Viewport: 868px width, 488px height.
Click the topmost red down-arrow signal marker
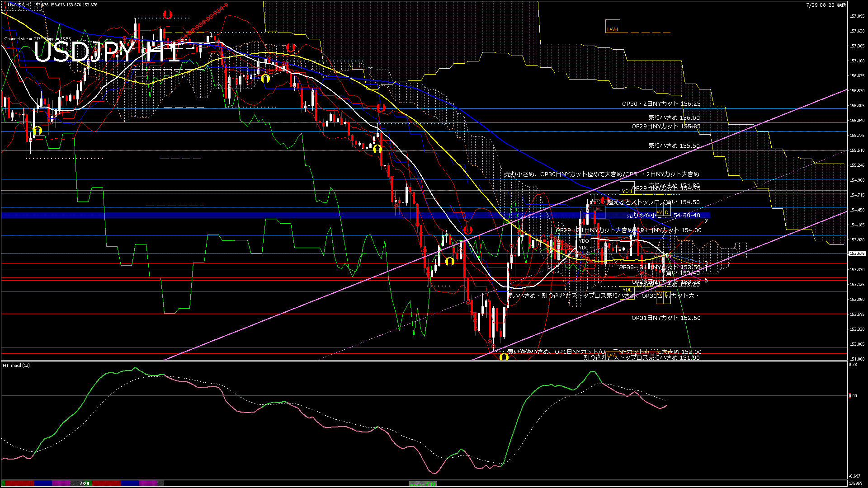pyautogui.click(x=168, y=14)
